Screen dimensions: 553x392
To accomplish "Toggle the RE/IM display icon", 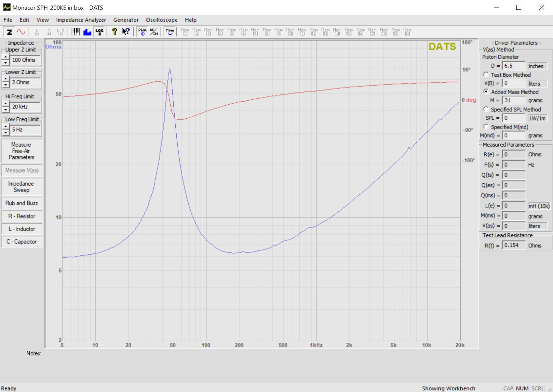I will [x=154, y=32].
